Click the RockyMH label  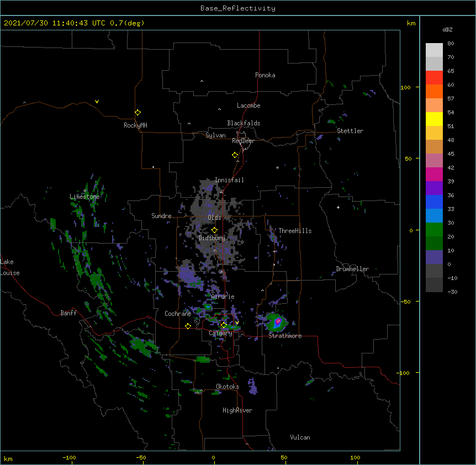coord(135,125)
